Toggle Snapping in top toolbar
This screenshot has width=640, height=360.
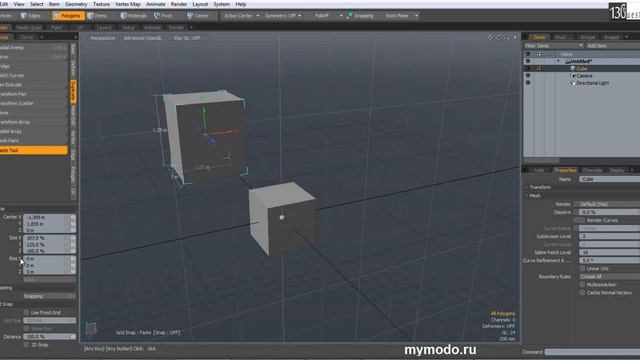point(360,16)
